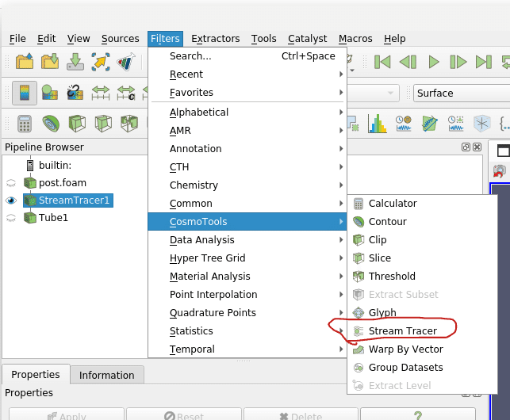Choose Glyph from the submenu
The image size is (510, 420).
422,313
